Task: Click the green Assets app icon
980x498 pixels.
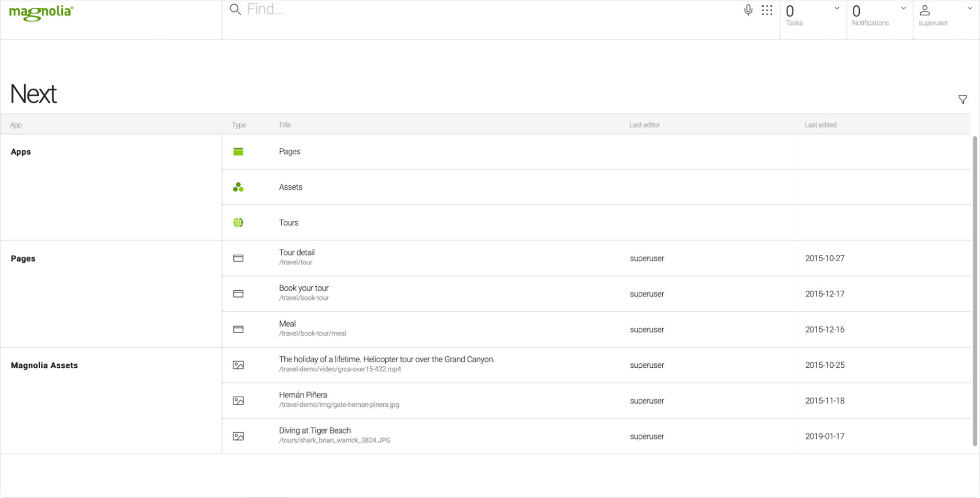Action: (x=238, y=187)
